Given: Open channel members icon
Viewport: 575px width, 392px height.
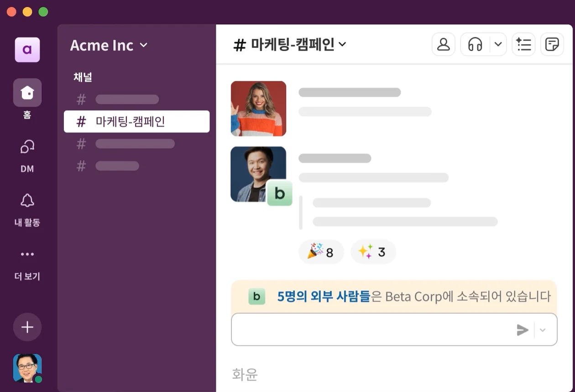Looking at the screenshot, I should (x=444, y=45).
